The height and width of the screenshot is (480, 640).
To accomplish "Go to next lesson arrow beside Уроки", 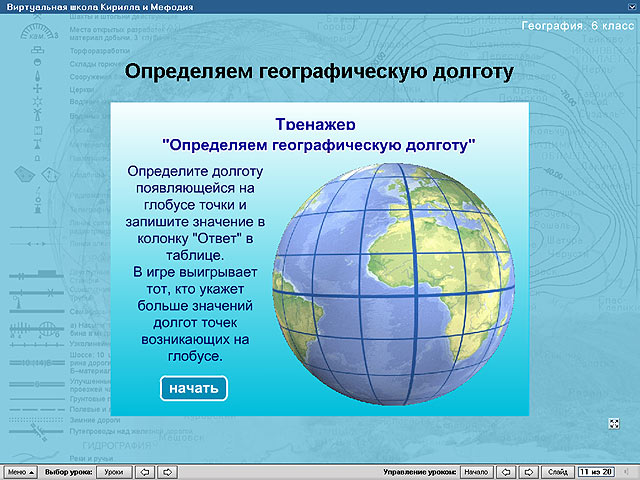I will point(168,471).
